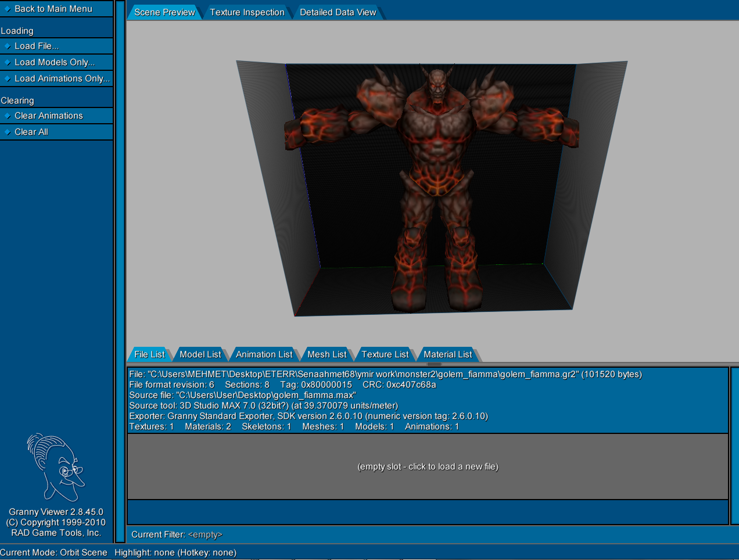Click the File format revision line
739x560 pixels.
pos(282,385)
